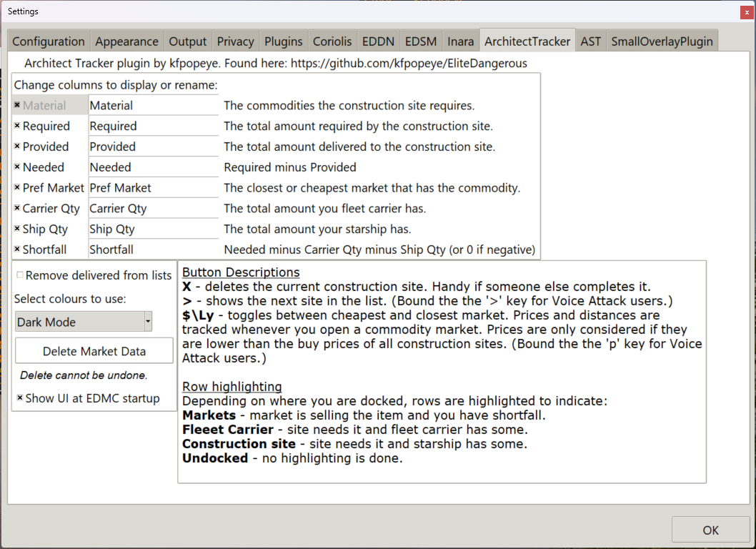Screen dimensions: 756x549
Task: Open the Appearance tab
Action: (126, 41)
